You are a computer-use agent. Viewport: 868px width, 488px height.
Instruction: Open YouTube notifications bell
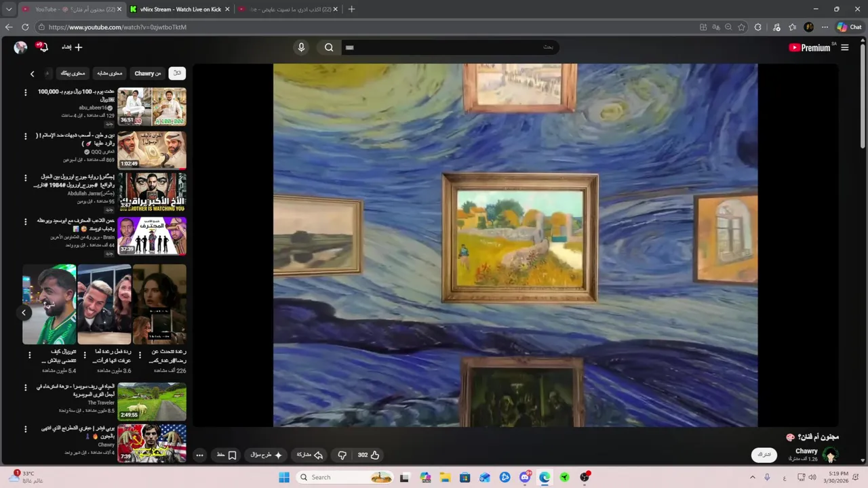pos(43,47)
